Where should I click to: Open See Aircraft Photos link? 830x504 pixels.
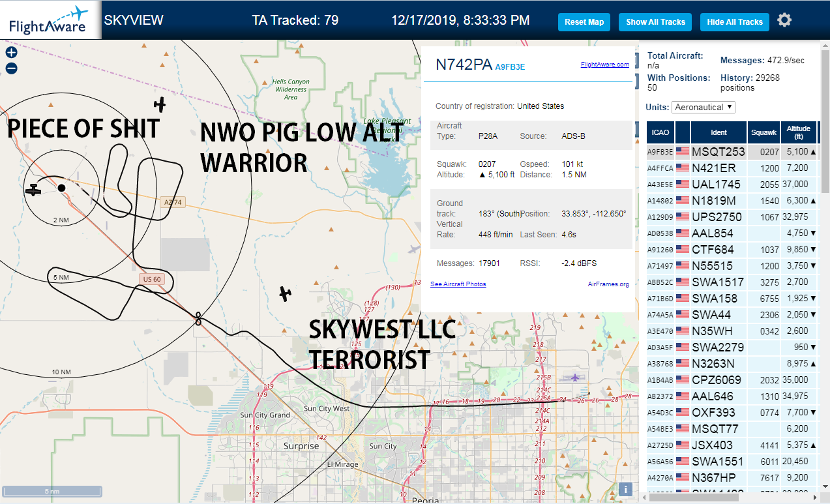click(458, 284)
